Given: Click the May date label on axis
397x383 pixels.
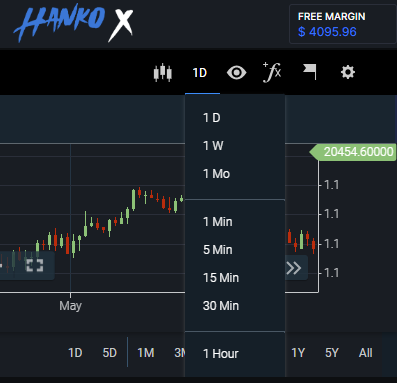Looking at the screenshot, I should point(70,306).
